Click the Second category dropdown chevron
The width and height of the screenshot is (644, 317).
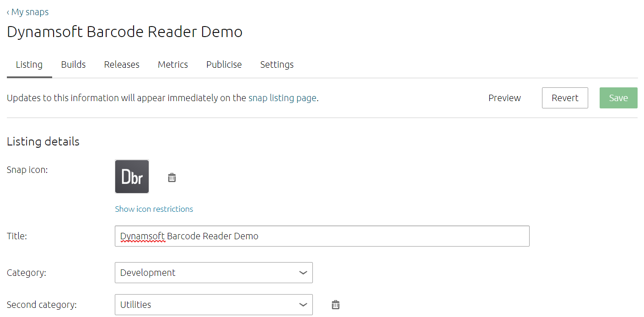pyautogui.click(x=303, y=304)
